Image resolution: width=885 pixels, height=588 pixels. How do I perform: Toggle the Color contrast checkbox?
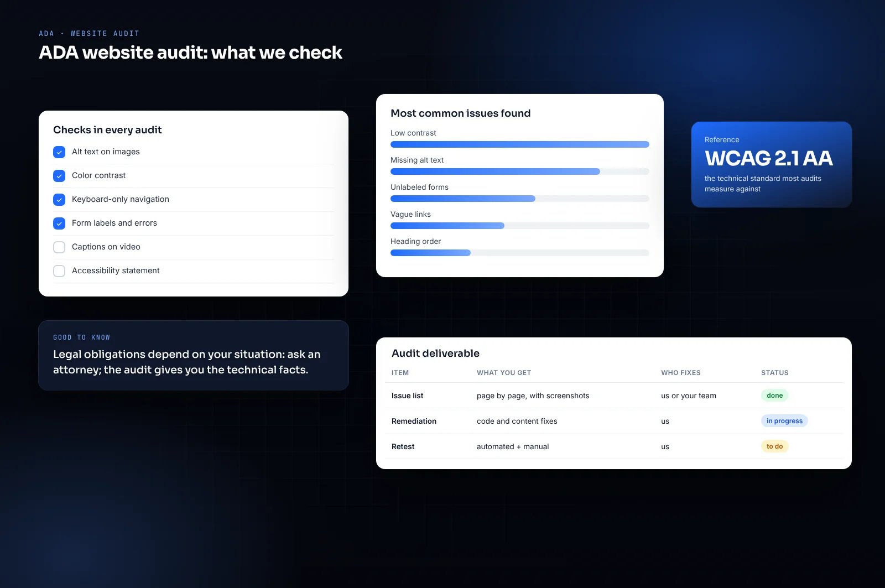[x=59, y=176]
